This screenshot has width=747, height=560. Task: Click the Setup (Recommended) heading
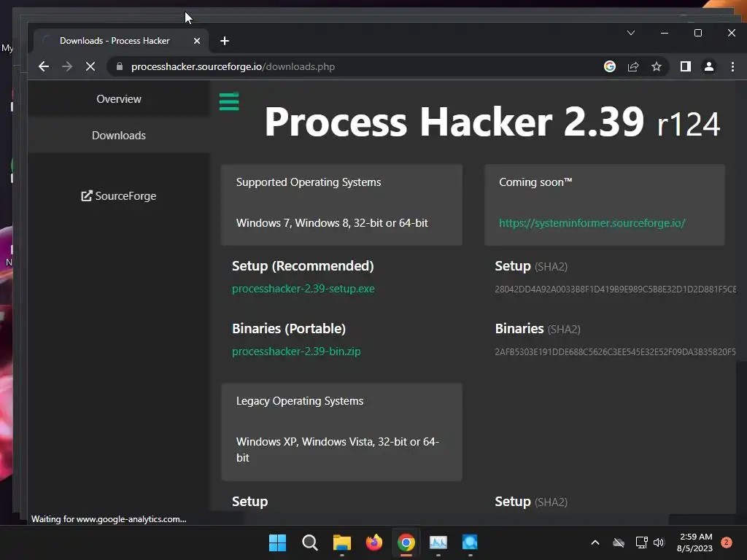pyautogui.click(x=303, y=265)
